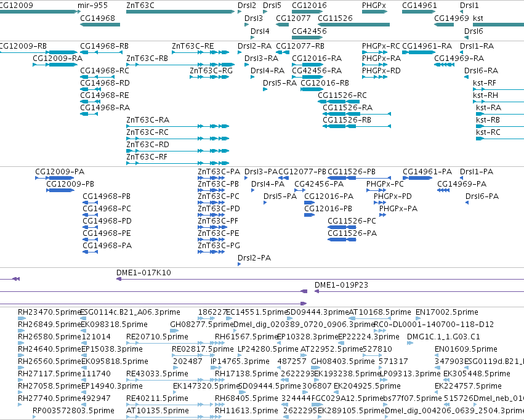Viewport: 524px width, 420px height.
Task: Select the top-track CG12016 gene label
Action: click(x=309, y=6)
